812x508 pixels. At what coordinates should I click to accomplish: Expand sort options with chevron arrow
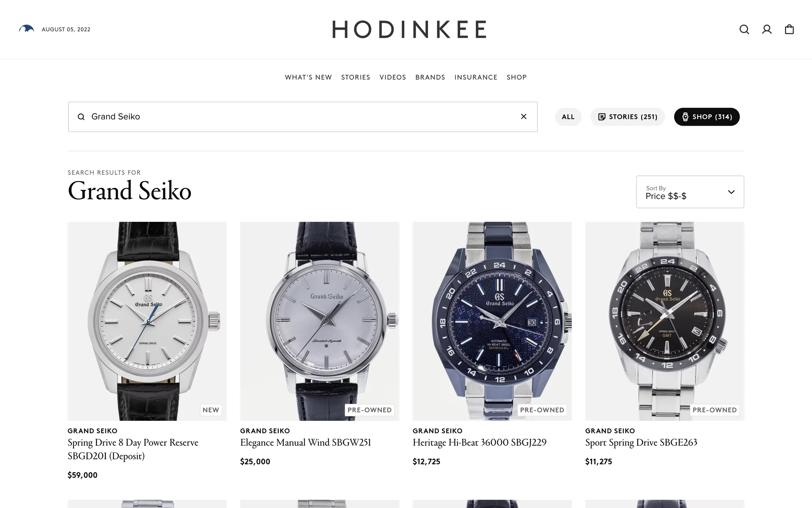(x=731, y=192)
